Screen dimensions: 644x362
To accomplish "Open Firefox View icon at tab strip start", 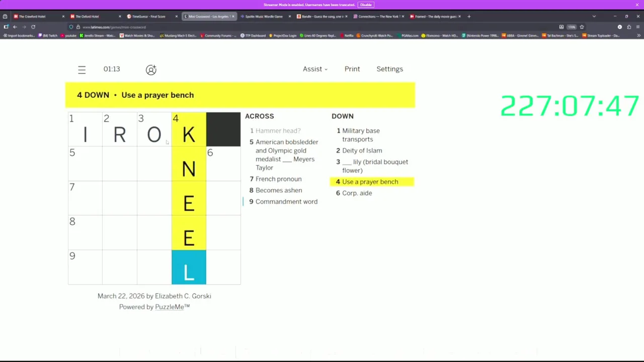I will click(x=5, y=17).
